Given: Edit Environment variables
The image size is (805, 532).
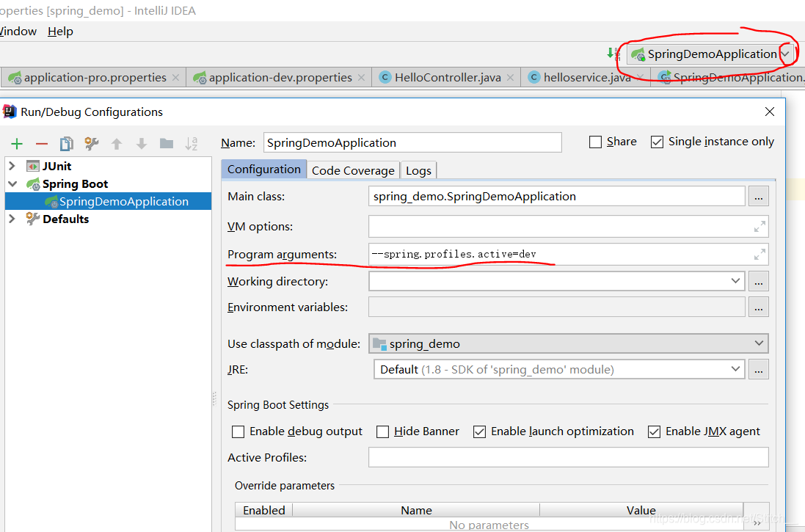Looking at the screenshot, I should (x=758, y=307).
